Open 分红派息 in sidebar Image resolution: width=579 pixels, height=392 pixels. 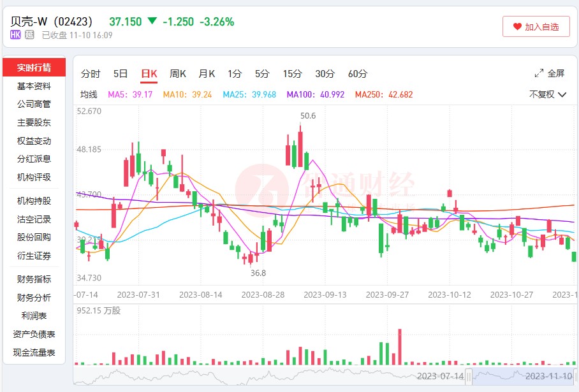point(34,159)
